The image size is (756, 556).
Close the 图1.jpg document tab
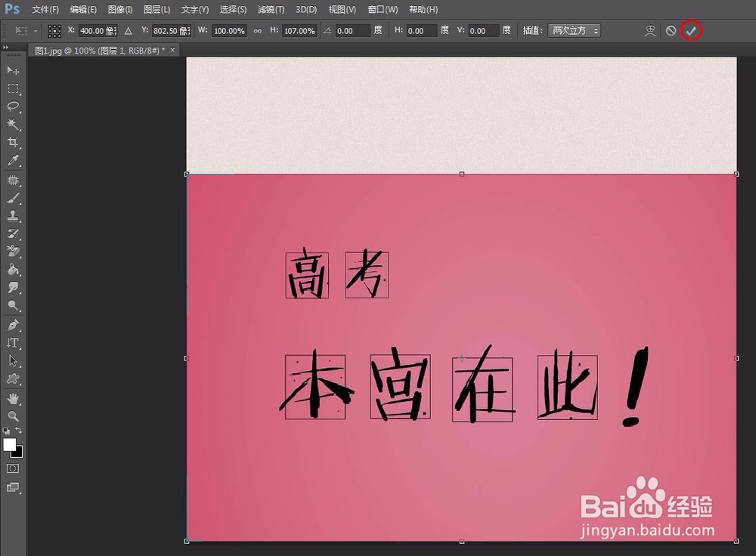pyautogui.click(x=172, y=50)
